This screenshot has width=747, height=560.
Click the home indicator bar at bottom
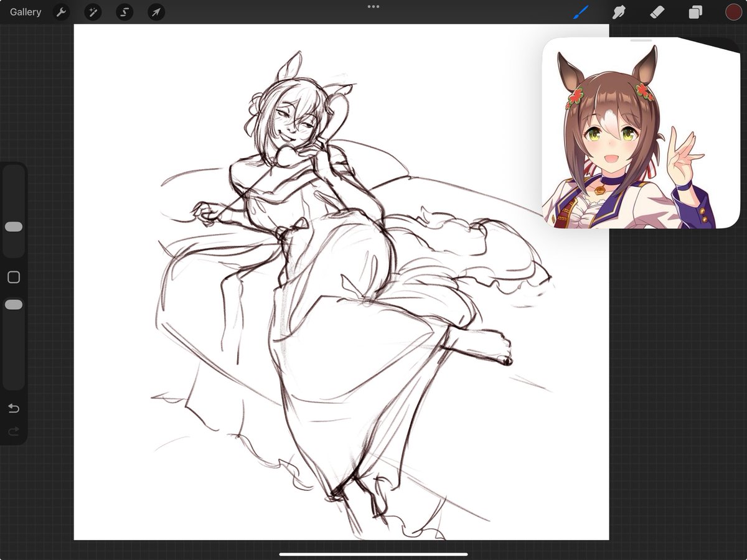coord(374,554)
